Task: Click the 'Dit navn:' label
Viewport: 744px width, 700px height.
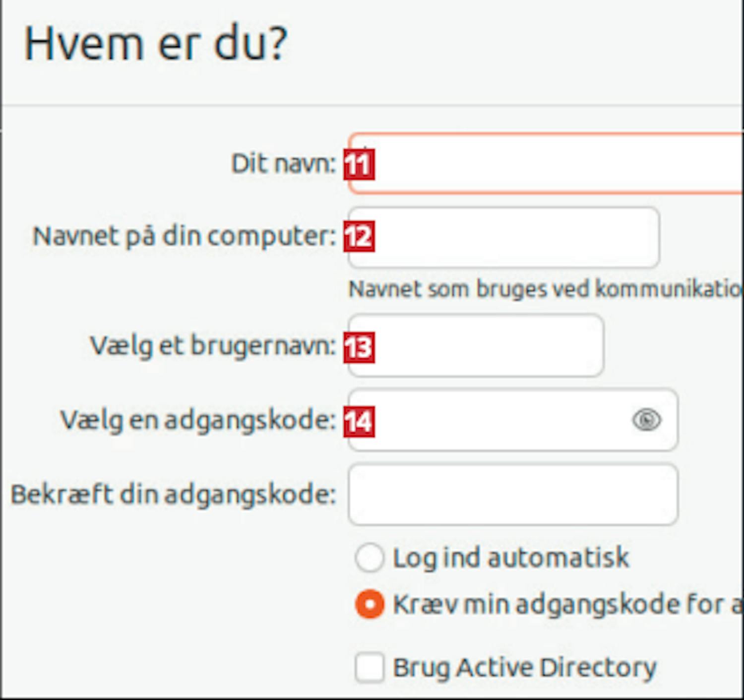Action: pyautogui.click(x=284, y=164)
